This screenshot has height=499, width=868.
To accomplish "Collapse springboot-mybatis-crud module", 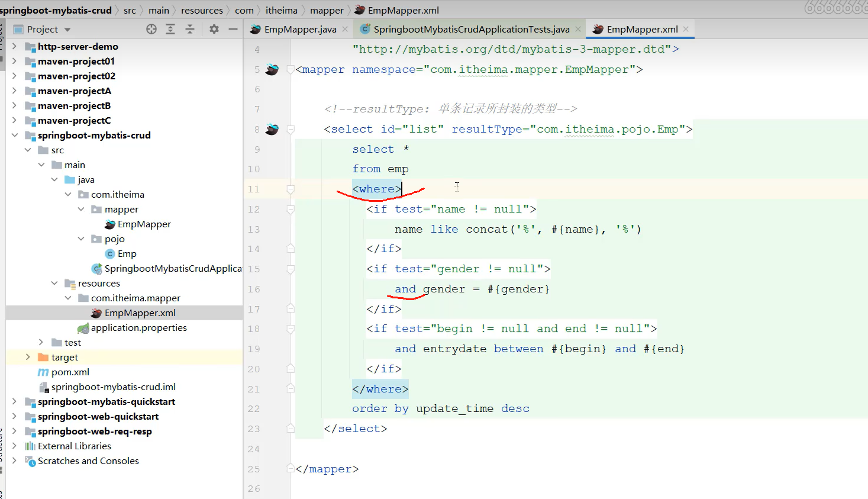I will coord(14,135).
